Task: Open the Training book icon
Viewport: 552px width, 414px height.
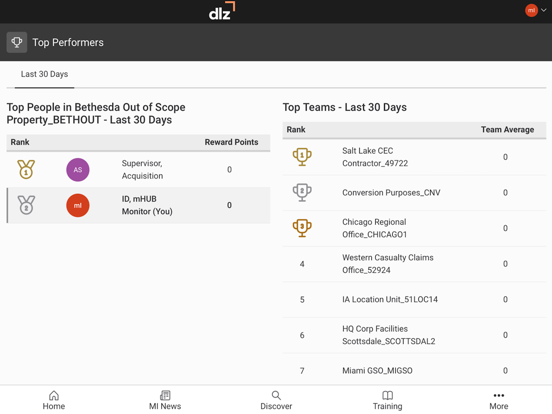Action: [388, 395]
